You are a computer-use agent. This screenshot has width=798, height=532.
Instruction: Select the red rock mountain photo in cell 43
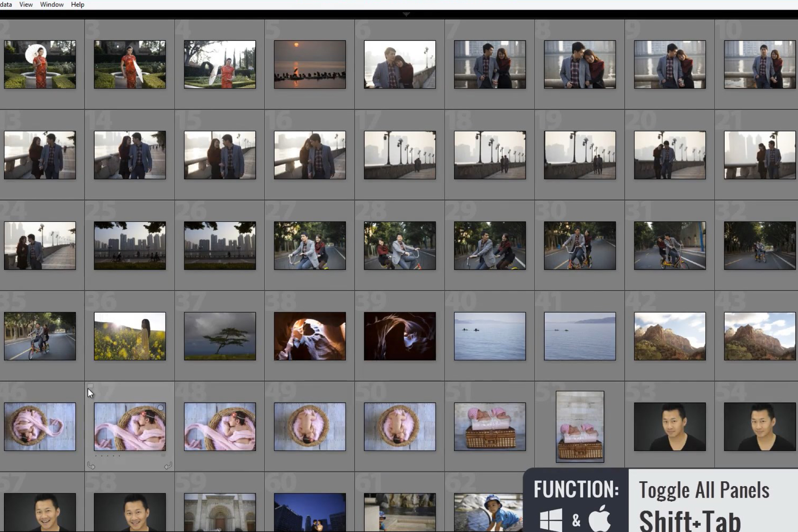pos(760,336)
